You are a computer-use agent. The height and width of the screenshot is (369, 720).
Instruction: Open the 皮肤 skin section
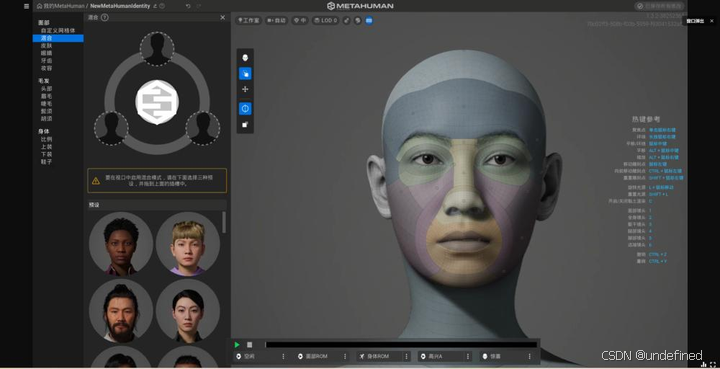pyautogui.click(x=46, y=45)
